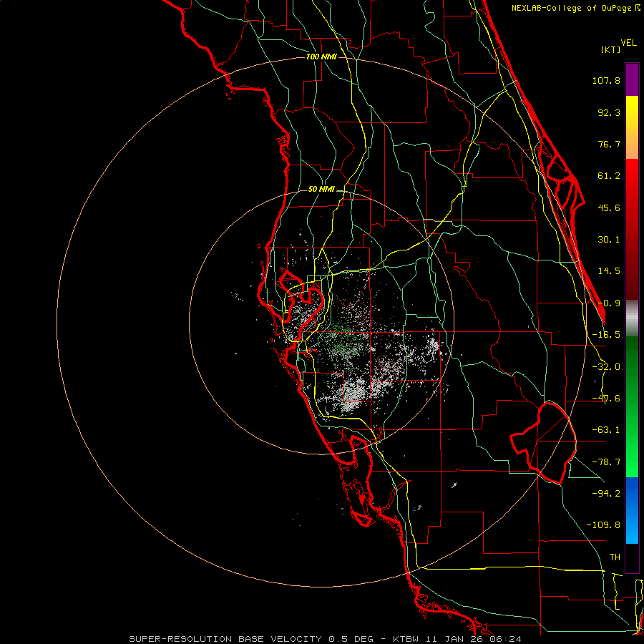Click the 50 NMI range ring label
Viewport: 644px width, 644px height.
(x=321, y=190)
